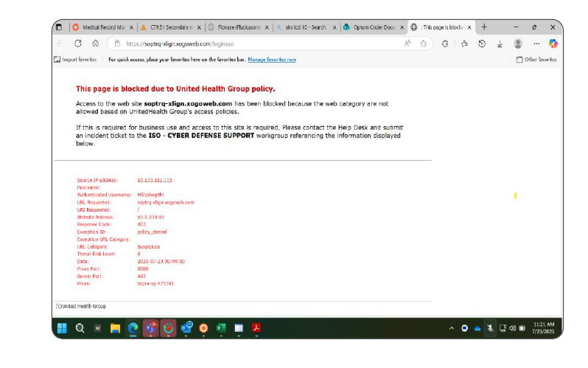The height and width of the screenshot is (368, 588).
Task: Switch to the Flonase (Fluticasone tab
Action: tap(238, 27)
